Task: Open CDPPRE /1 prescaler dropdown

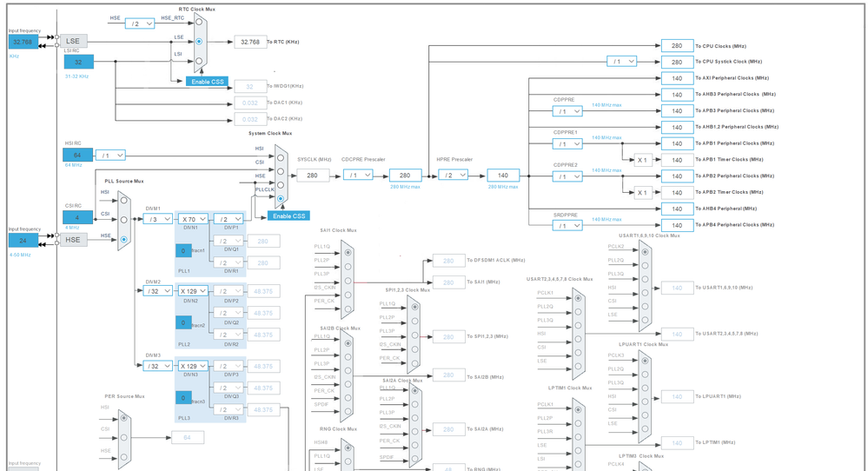Action: click(567, 111)
